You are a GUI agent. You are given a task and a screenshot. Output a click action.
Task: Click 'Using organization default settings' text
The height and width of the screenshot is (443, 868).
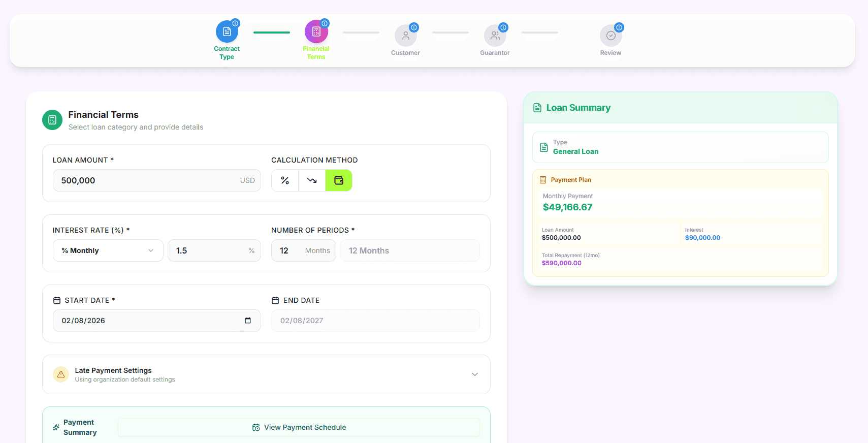[x=125, y=379]
